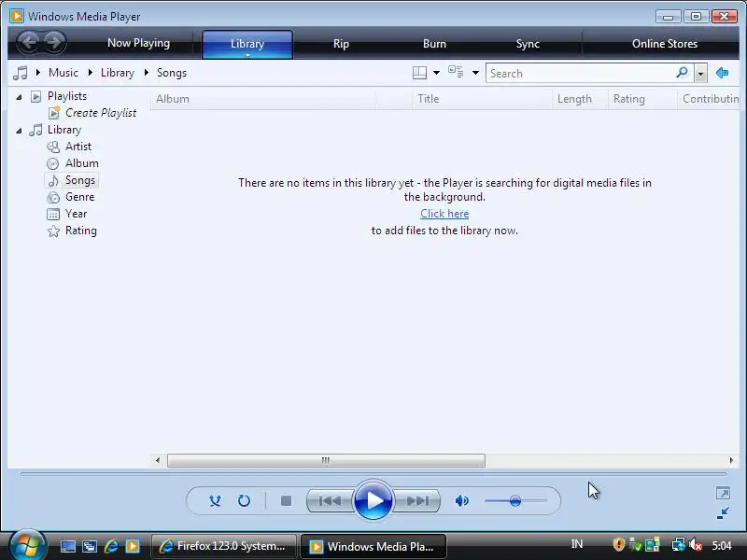Screen dimensions: 747x560
Task: Select Library node in navigation tree
Action: tap(64, 130)
